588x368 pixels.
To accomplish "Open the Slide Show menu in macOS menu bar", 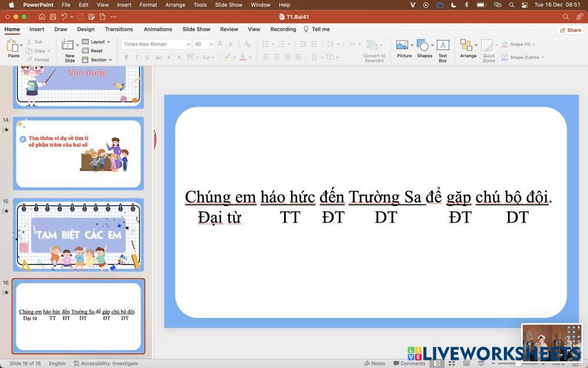I will (228, 5).
